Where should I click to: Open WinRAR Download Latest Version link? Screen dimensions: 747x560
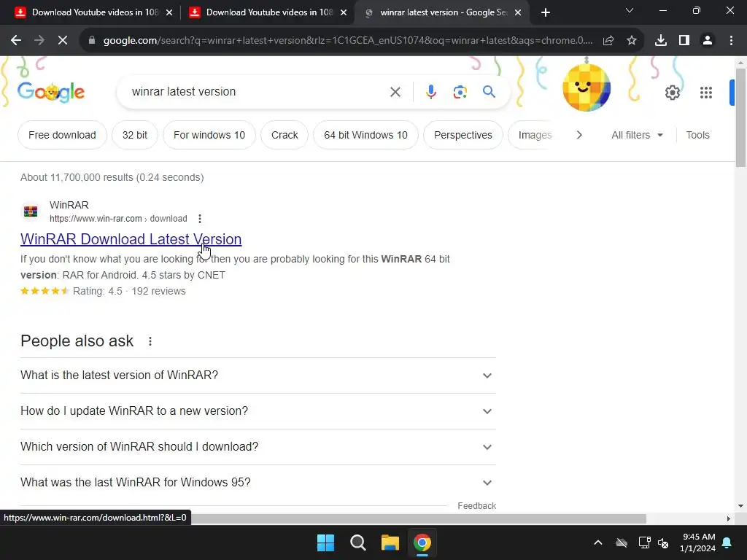pyautogui.click(x=131, y=239)
